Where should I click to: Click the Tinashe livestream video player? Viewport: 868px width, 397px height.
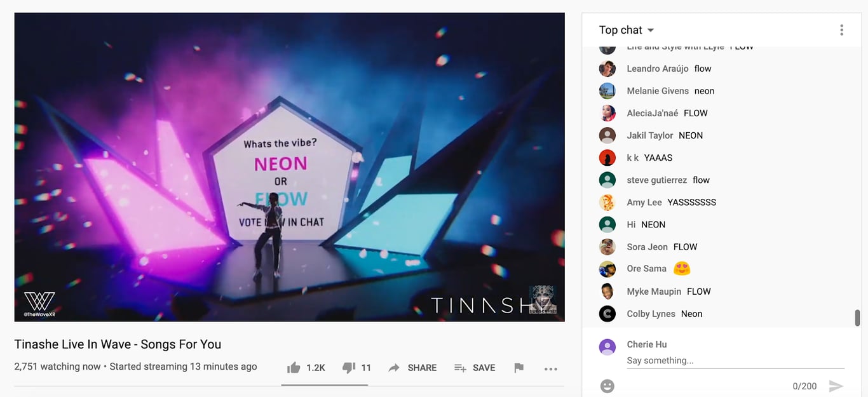289,167
